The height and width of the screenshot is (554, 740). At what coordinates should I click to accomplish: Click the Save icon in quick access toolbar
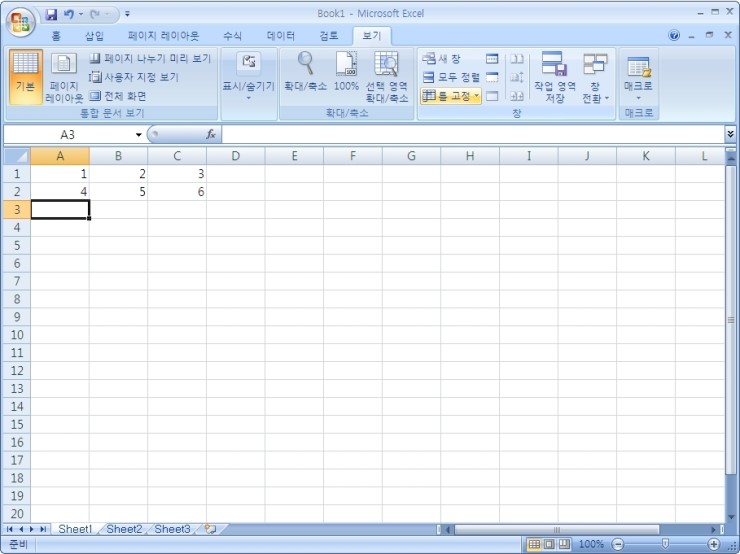click(51, 14)
